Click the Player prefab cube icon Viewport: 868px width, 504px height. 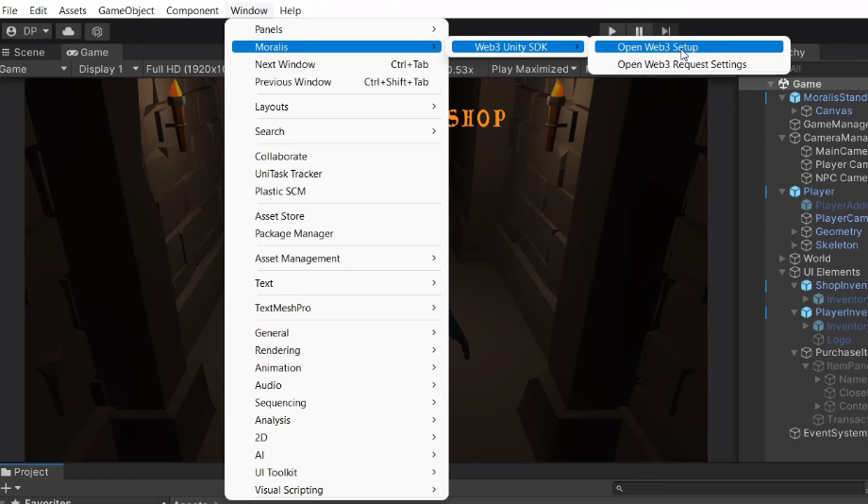[795, 192]
